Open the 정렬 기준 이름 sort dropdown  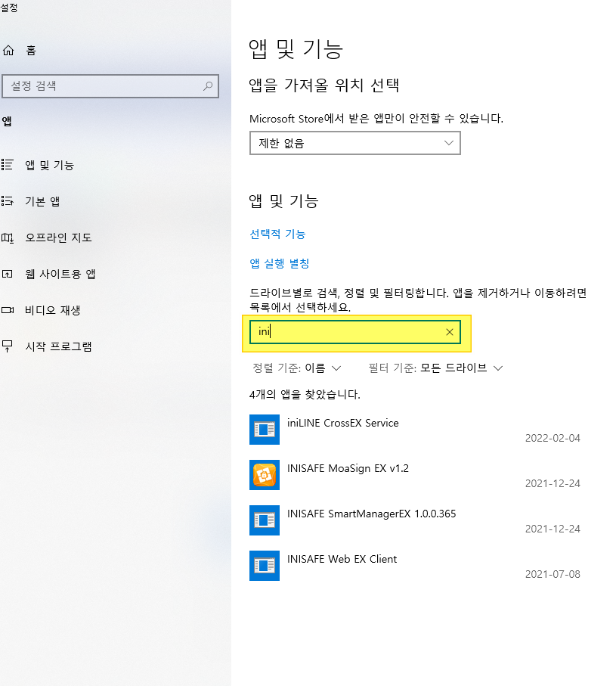297,368
